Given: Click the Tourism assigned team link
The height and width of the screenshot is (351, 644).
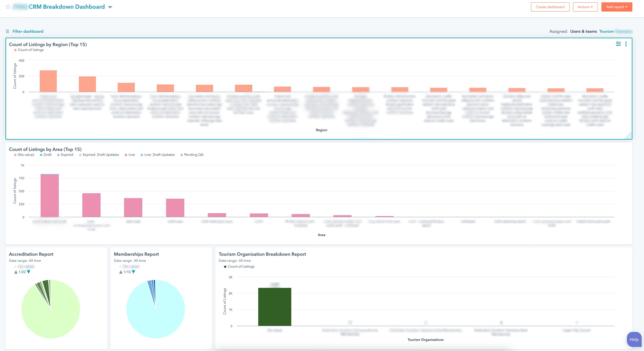Looking at the screenshot, I should [x=606, y=31].
